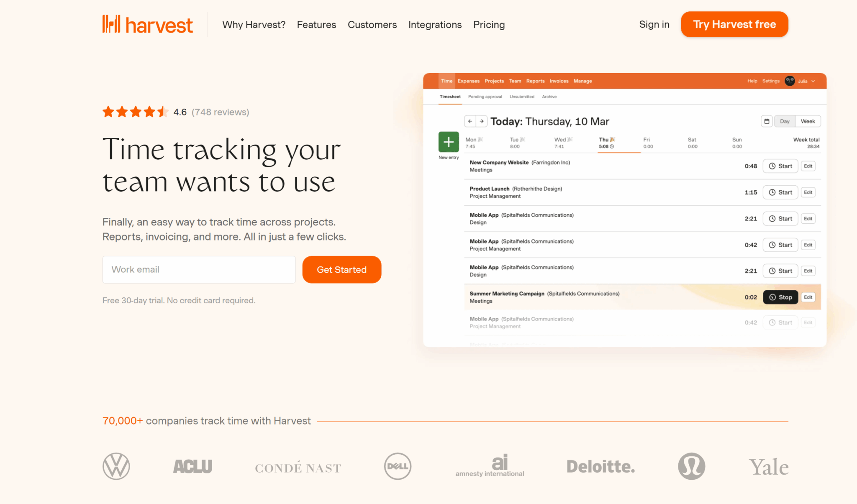Click the Deloitte logo
Viewport: 857px width, 504px height.
(x=600, y=466)
